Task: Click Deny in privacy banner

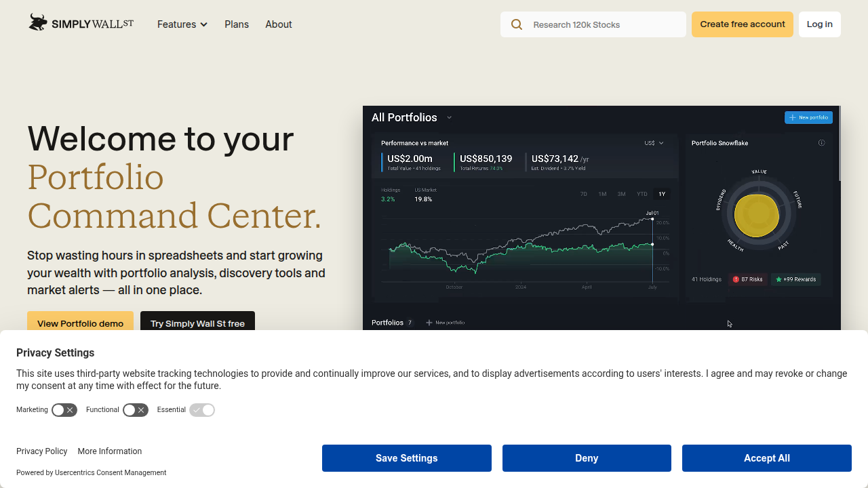Action: (587, 458)
